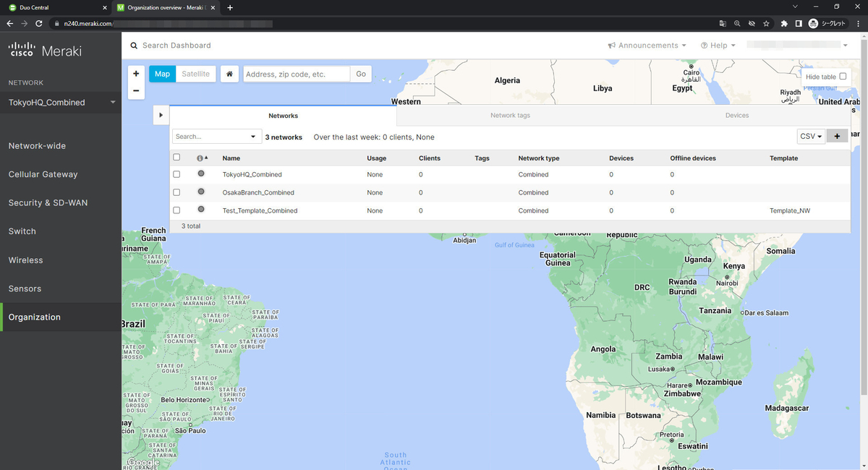Sort table by Usage column

coord(376,158)
